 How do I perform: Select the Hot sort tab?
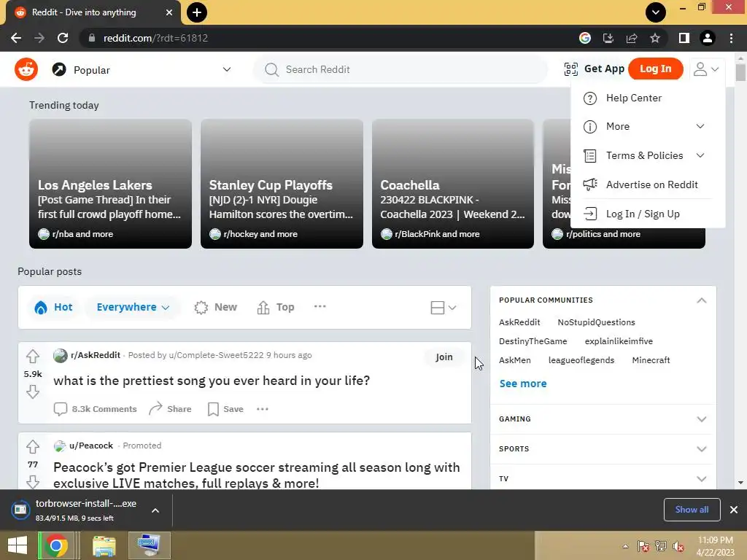(x=53, y=307)
